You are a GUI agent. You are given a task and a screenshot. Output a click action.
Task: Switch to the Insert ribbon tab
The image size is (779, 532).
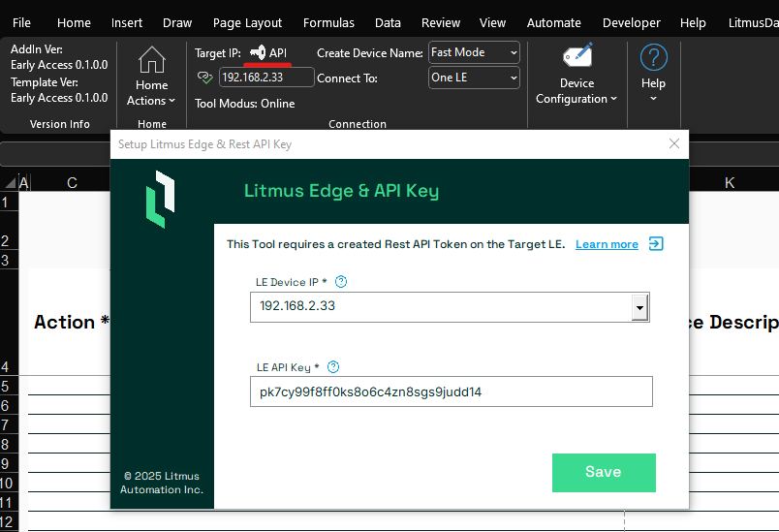click(127, 23)
